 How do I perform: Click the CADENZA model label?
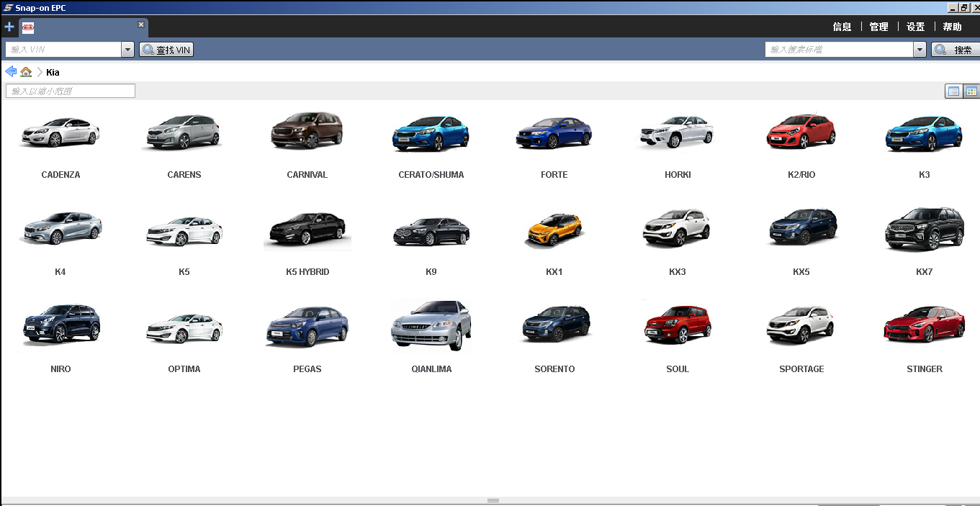click(x=60, y=175)
